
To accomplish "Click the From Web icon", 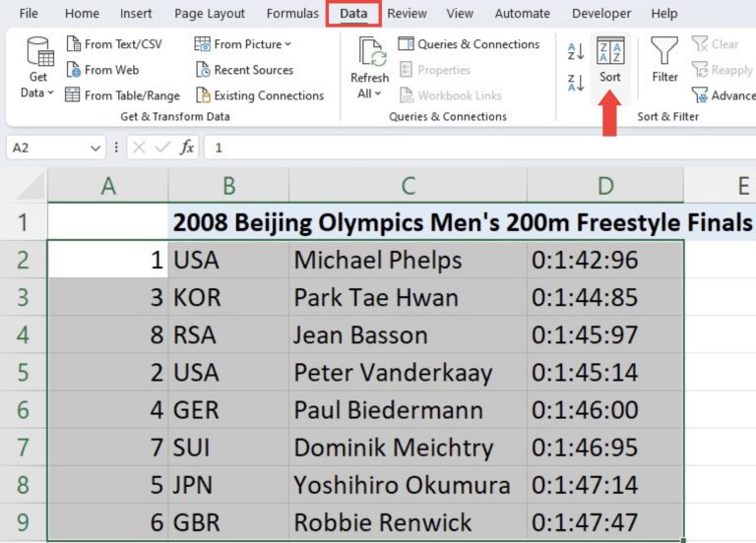I will pos(73,70).
